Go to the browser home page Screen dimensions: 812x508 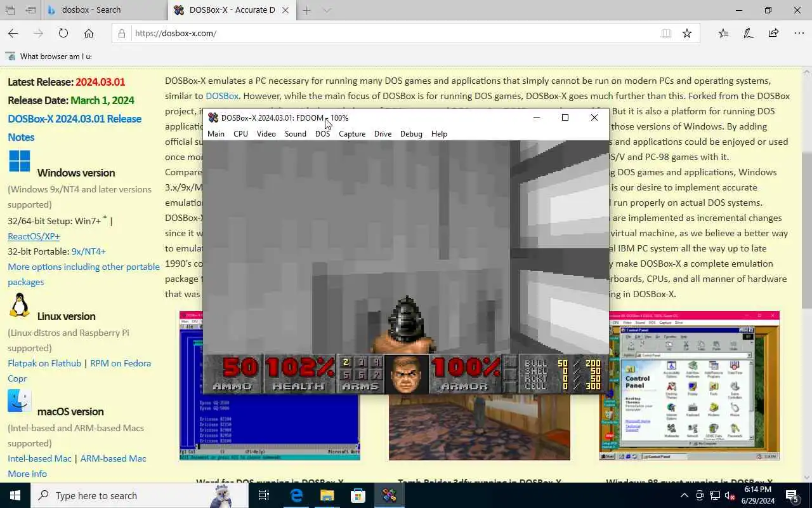coord(89,33)
